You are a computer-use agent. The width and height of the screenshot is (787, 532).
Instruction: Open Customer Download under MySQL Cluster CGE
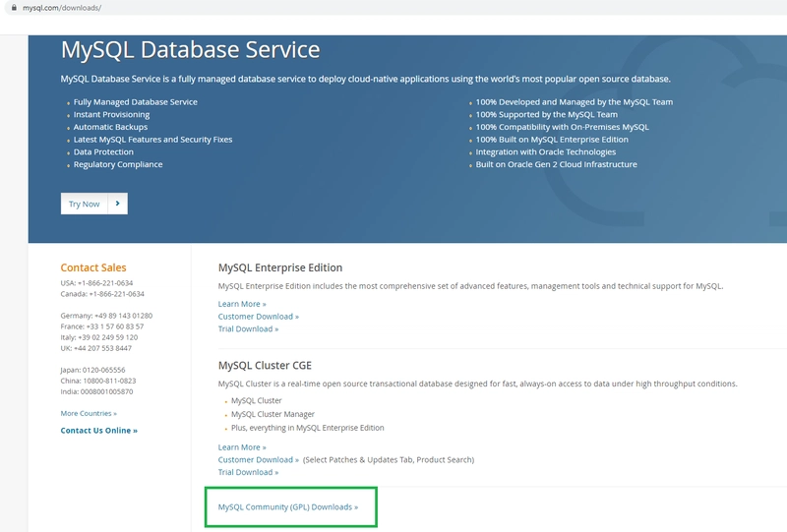(x=259, y=460)
